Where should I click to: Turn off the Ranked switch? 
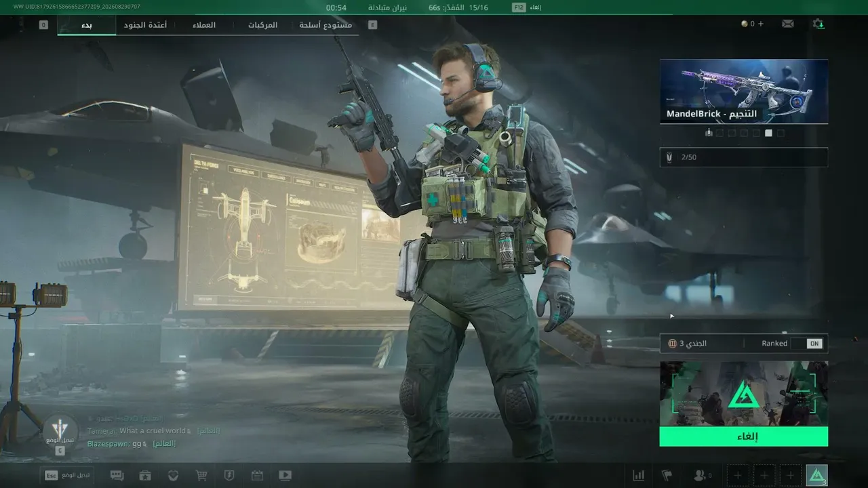point(807,344)
